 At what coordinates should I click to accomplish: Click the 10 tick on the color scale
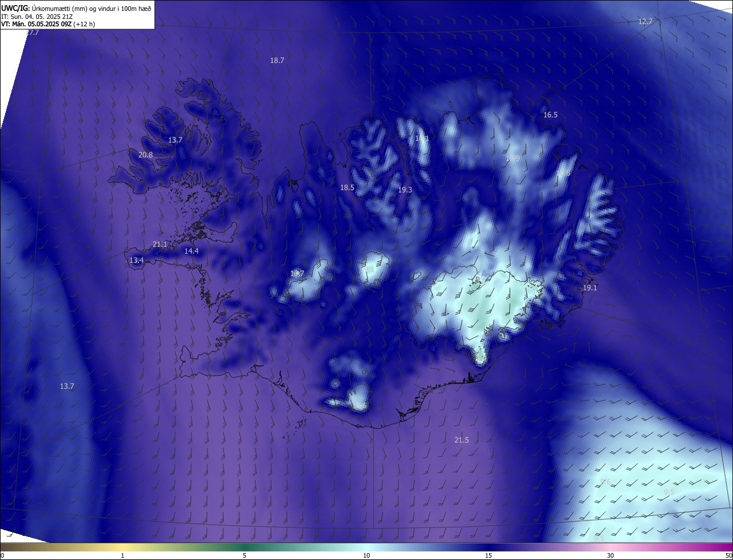click(x=366, y=556)
